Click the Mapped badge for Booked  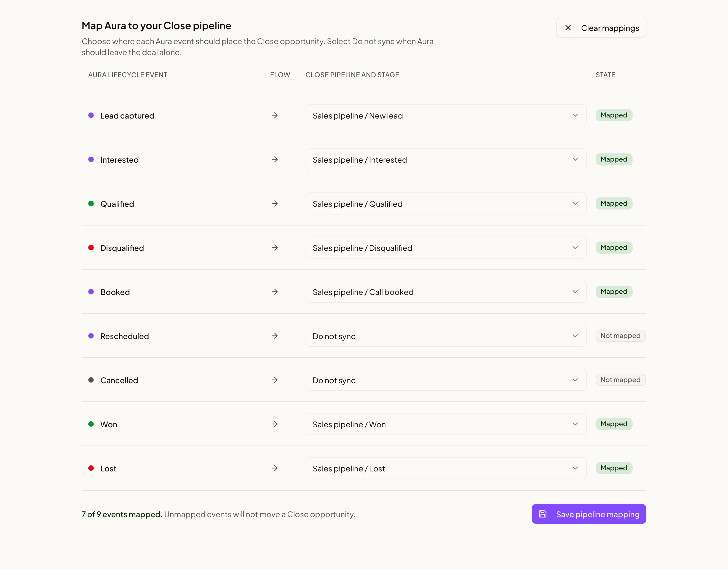614,292
